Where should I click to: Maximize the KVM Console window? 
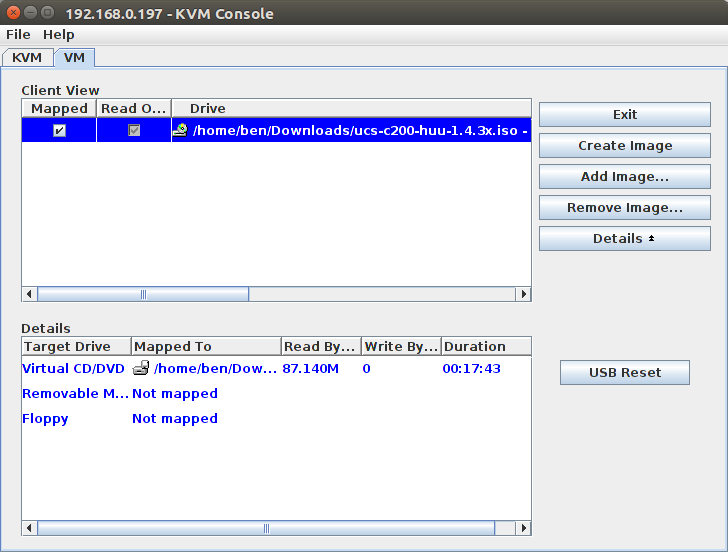47,13
